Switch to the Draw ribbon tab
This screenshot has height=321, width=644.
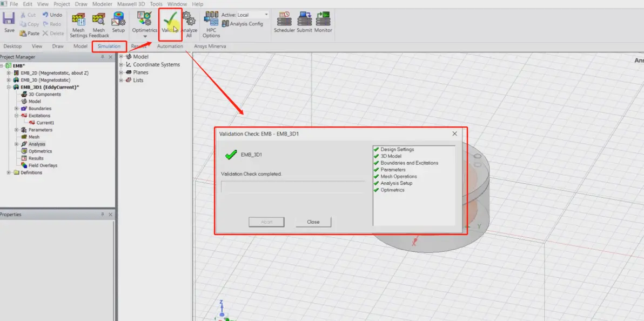[58, 46]
